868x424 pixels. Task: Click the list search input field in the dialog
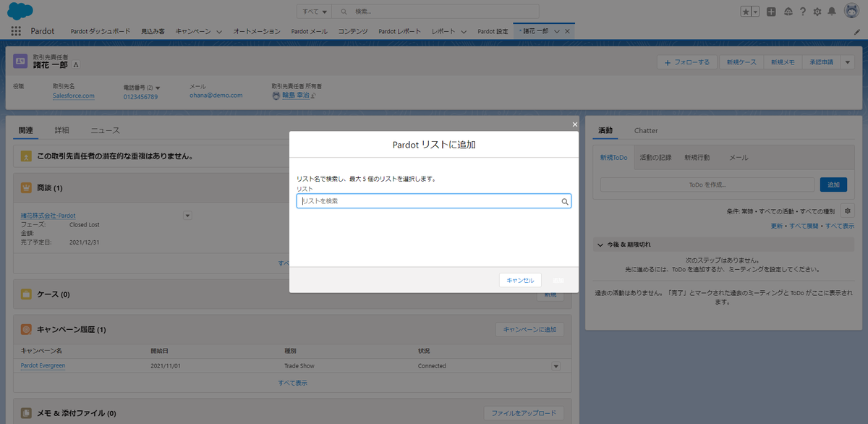click(434, 201)
